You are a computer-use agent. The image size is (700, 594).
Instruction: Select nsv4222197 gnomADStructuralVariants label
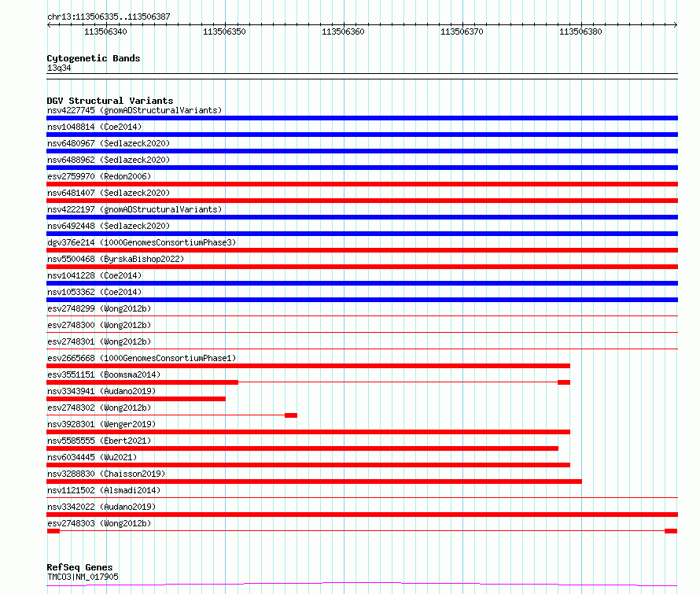[134, 209]
